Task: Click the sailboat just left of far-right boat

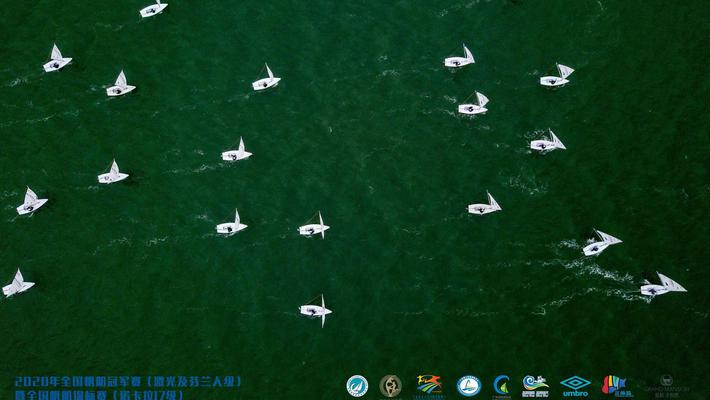Action: pos(600,243)
